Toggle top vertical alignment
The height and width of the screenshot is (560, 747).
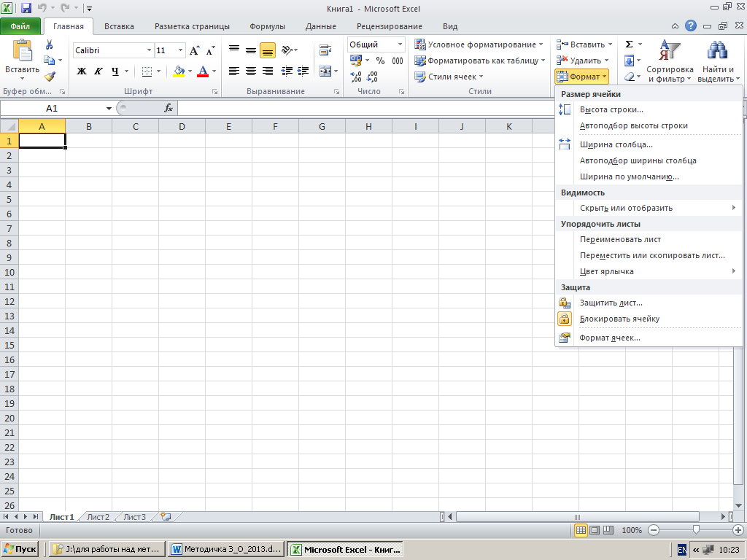[x=233, y=50]
